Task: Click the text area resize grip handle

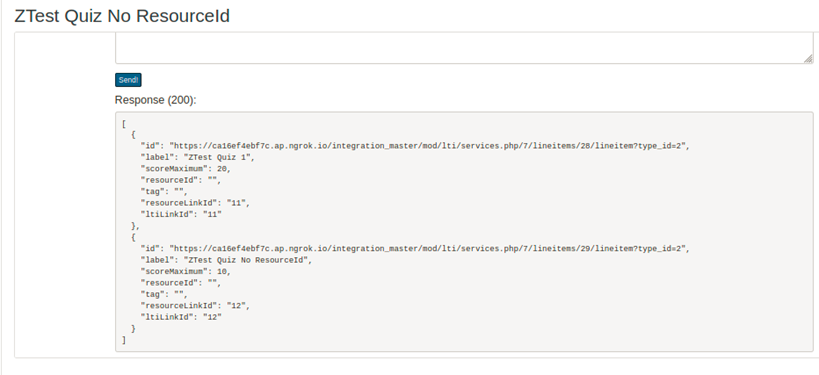Action: pos(808,58)
